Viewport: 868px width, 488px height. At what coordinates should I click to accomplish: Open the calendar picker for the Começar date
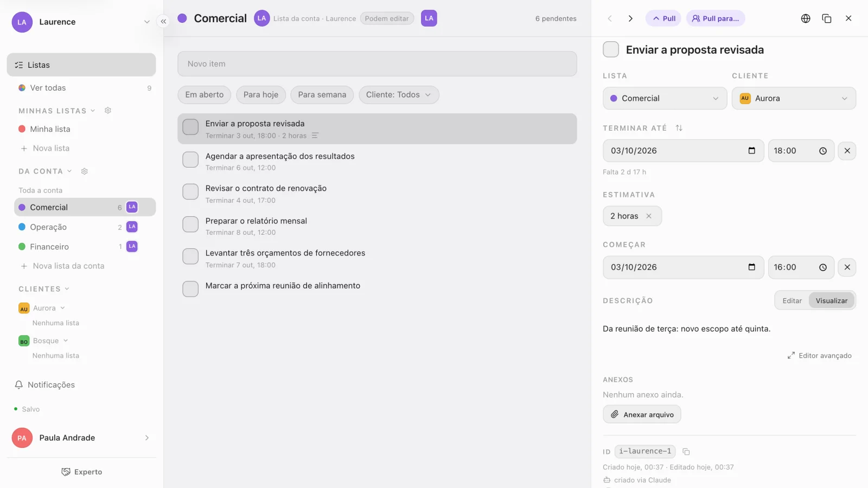click(x=752, y=267)
